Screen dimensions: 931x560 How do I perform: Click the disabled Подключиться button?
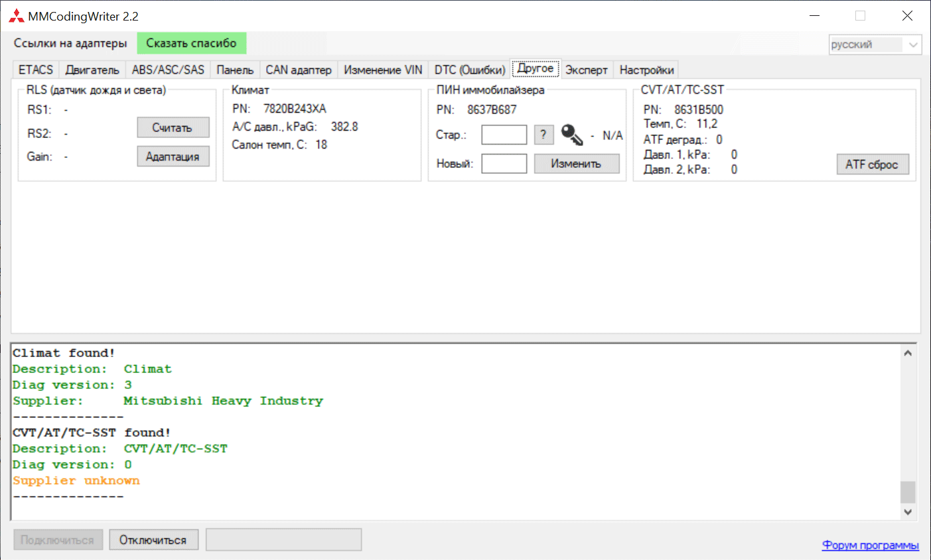click(x=58, y=540)
